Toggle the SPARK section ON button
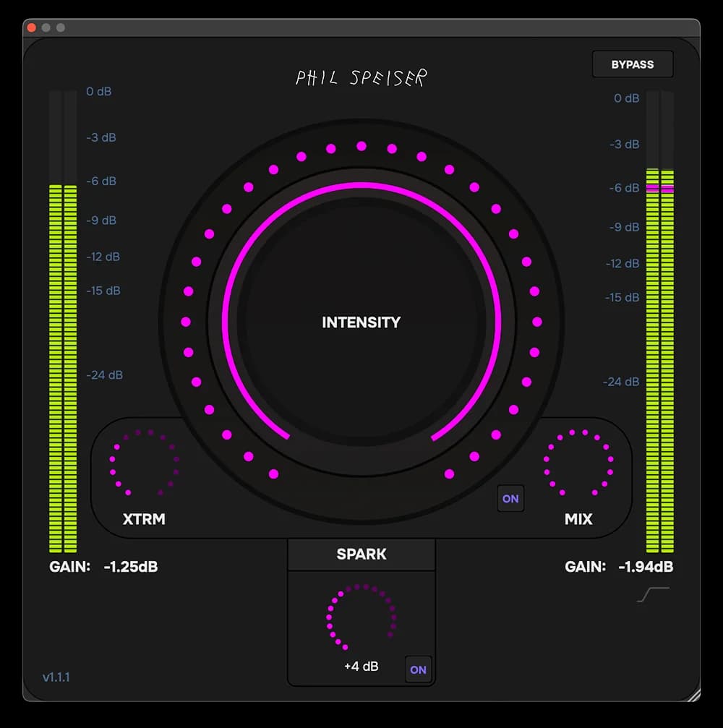This screenshot has width=723, height=728. click(x=418, y=669)
